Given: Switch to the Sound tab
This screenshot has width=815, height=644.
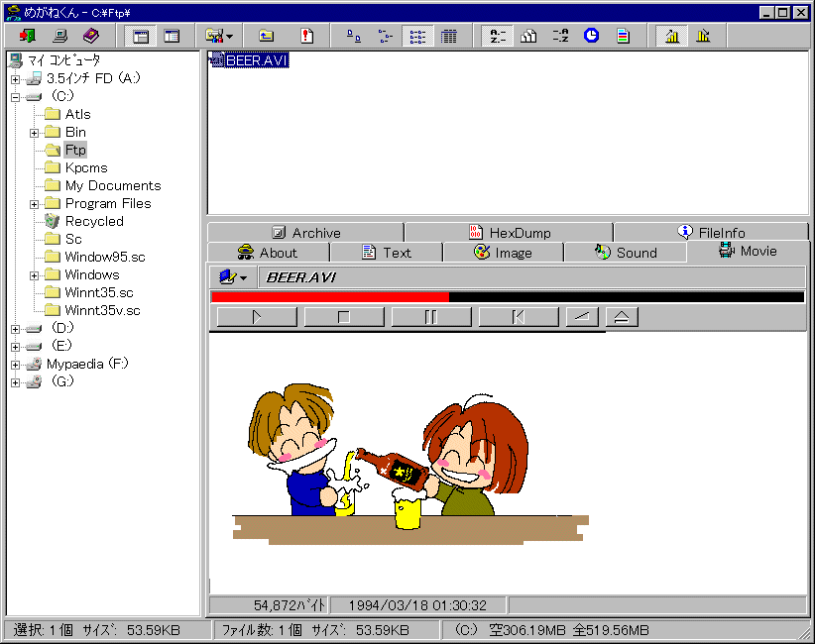Looking at the screenshot, I should click(626, 253).
